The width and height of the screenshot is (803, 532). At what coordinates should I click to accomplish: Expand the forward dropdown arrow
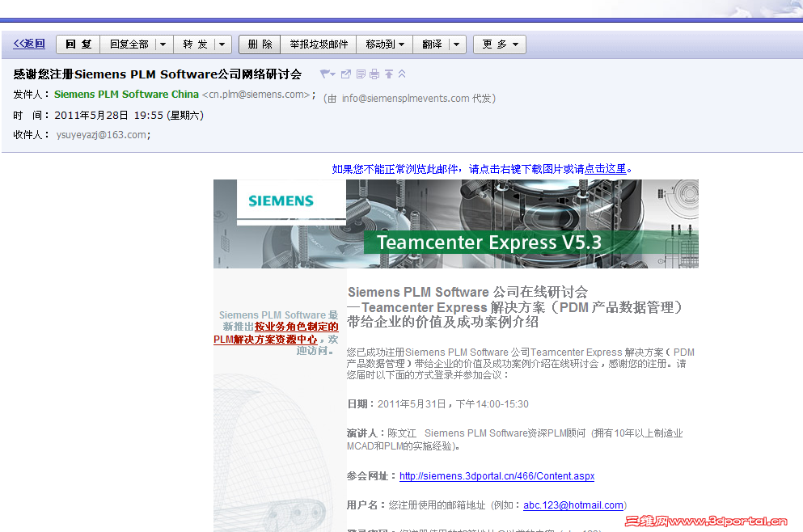pyautogui.click(x=222, y=44)
